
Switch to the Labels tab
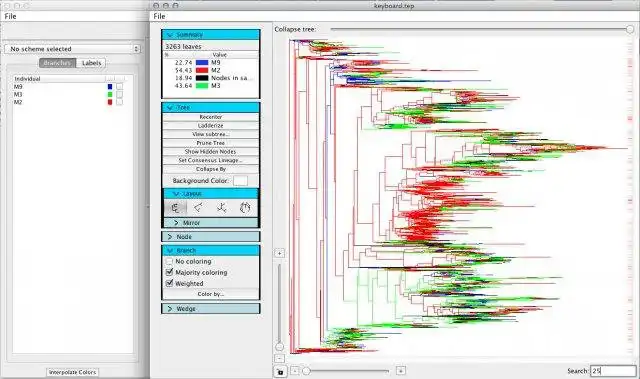click(x=91, y=63)
